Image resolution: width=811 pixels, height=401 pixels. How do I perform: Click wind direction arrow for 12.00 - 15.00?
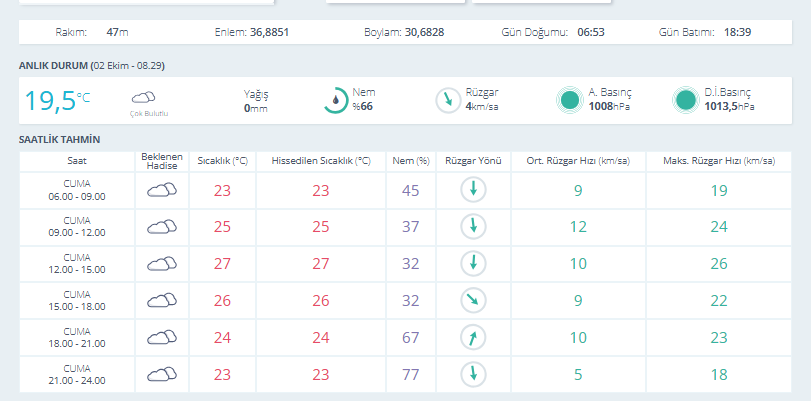pos(473,263)
